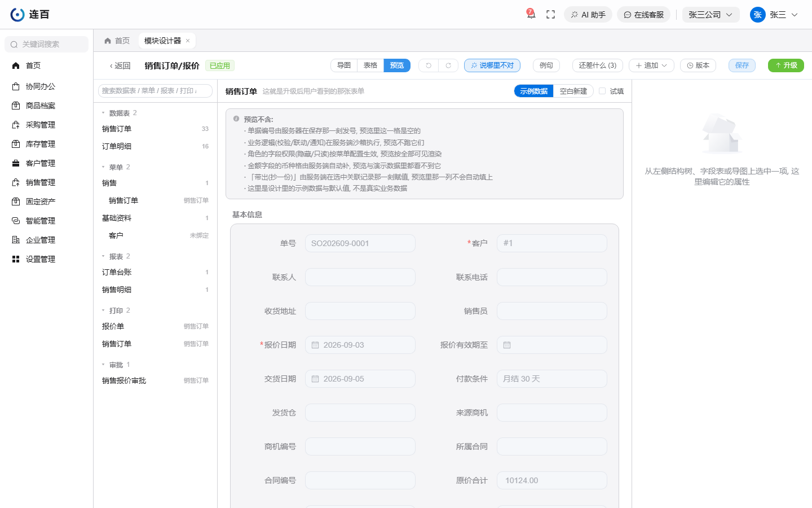Close the 模块设计器 tab
This screenshot has height=508, width=812.
tap(188, 41)
